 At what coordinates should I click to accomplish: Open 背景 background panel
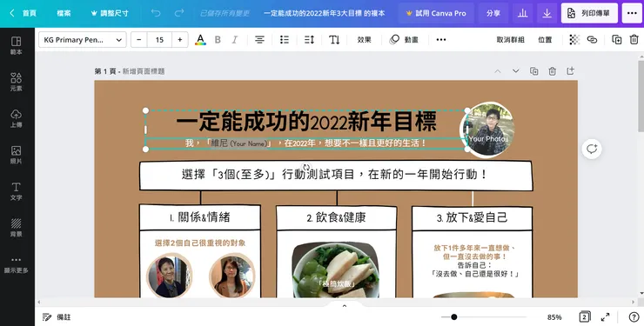pyautogui.click(x=16, y=227)
